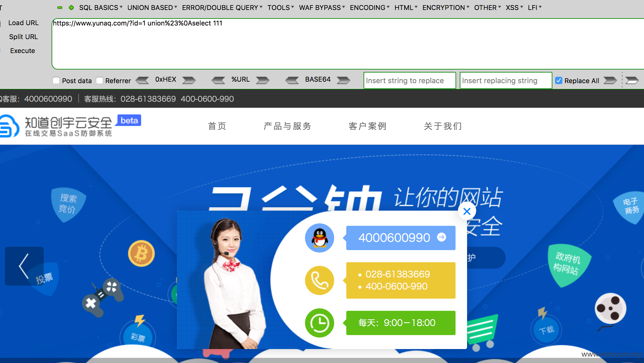Click left arrow before %URL

coord(218,80)
